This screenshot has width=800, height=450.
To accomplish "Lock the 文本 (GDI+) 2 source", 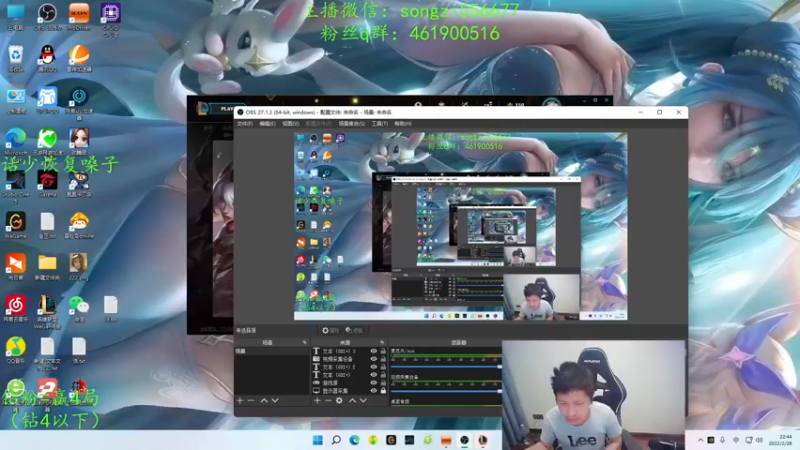I will 383,367.
